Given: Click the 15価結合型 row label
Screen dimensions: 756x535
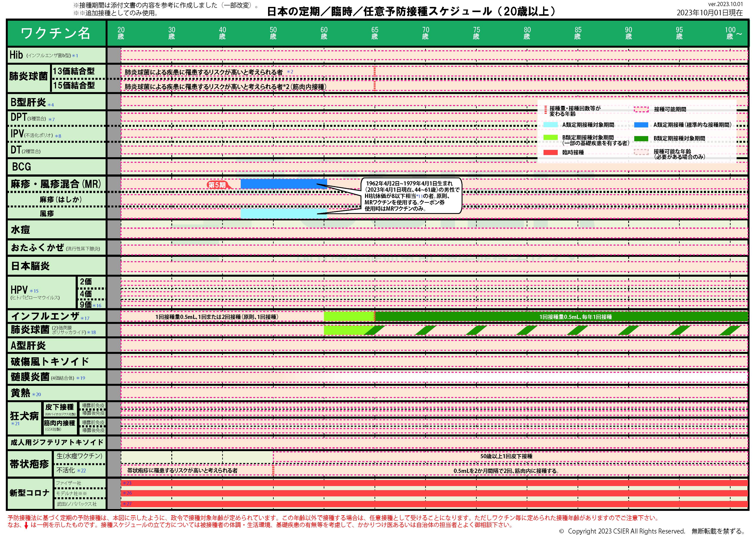Looking at the screenshot, I should tap(74, 86).
